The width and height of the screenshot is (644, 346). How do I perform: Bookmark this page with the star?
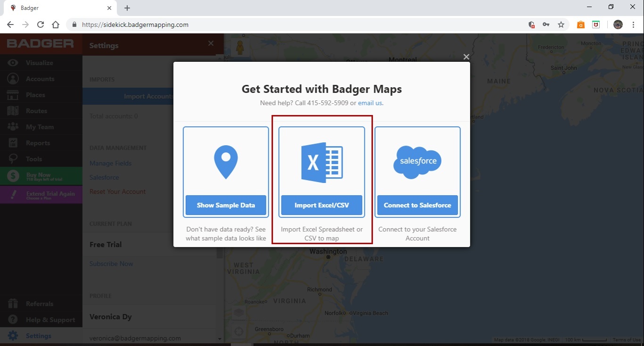click(561, 25)
